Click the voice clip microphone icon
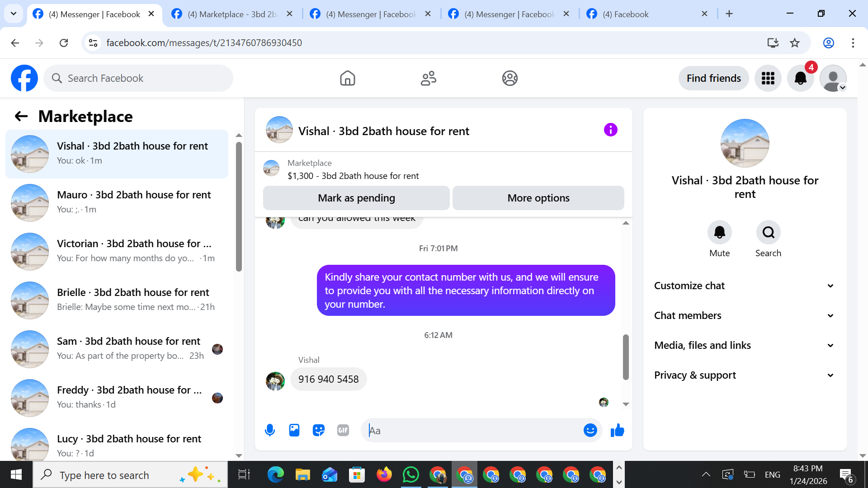The width and height of the screenshot is (868, 488). 270,430
